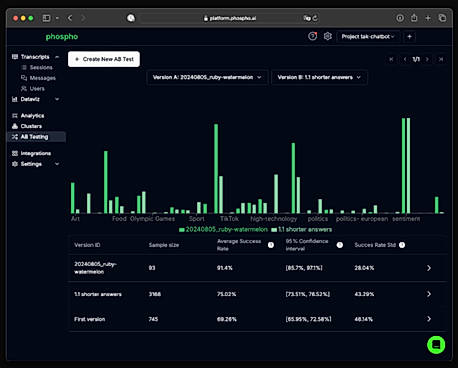
Task: Go to Analytics page
Action: (x=32, y=116)
